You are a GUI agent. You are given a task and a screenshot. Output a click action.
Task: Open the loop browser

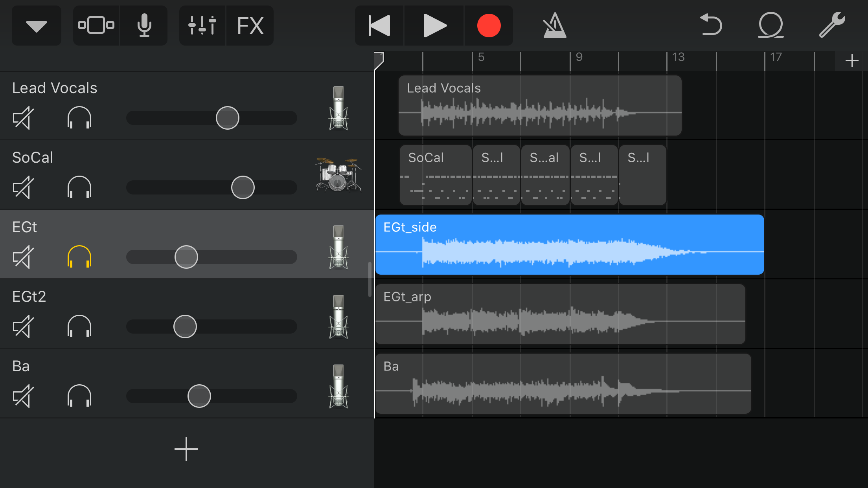point(771,26)
